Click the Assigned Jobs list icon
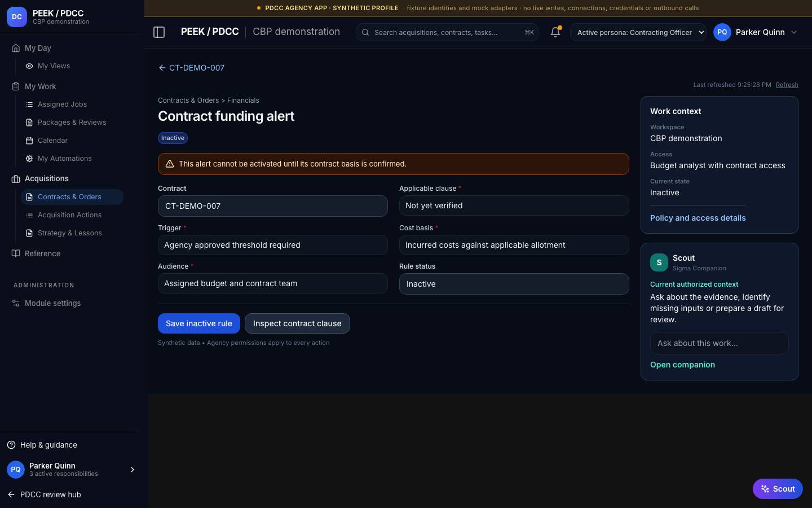812x508 pixels. click(29, 104)
